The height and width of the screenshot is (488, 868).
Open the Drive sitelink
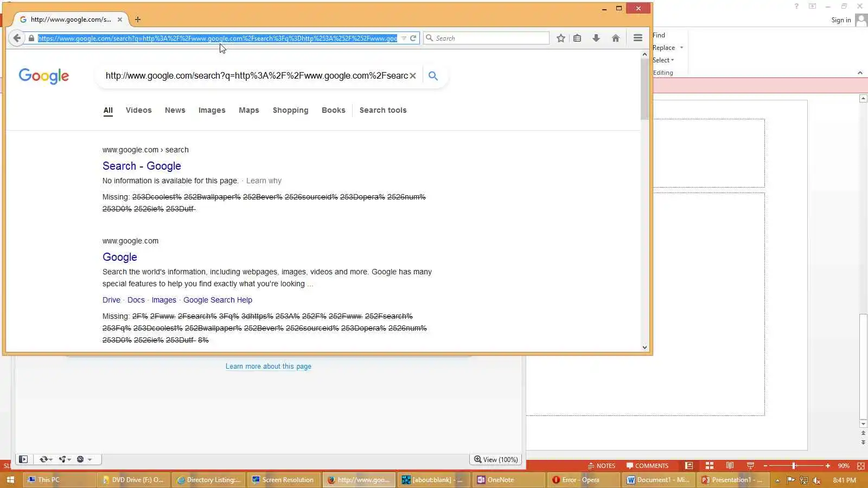111,300
